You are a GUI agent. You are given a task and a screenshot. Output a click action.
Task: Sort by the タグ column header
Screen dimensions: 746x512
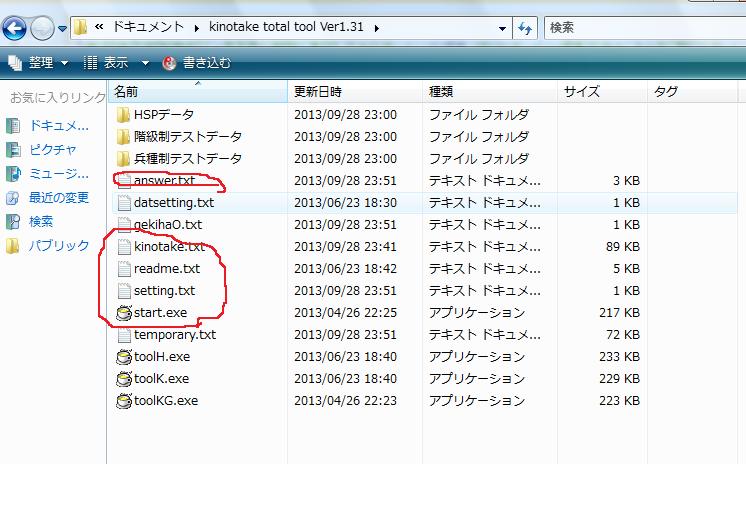point(693,91)
